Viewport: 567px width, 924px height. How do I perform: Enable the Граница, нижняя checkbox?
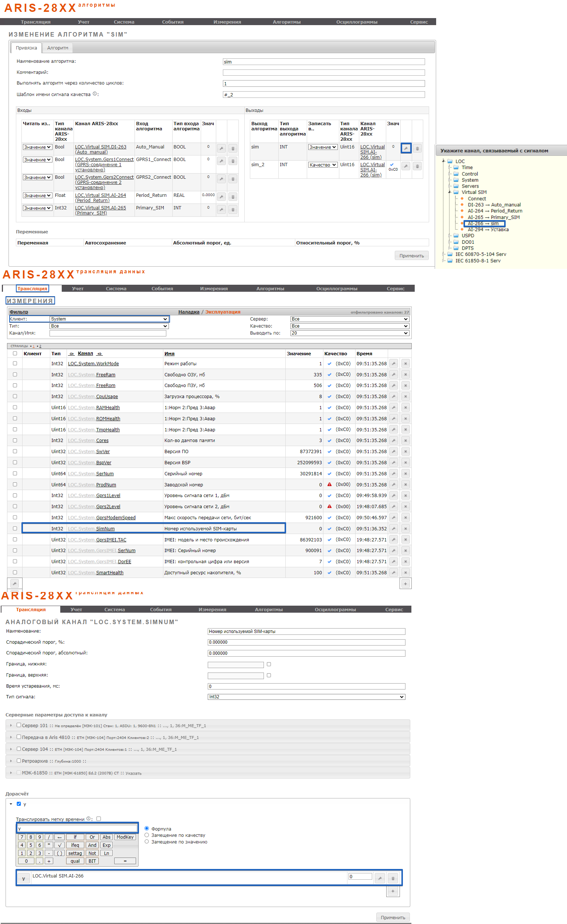tap(269, 664)
